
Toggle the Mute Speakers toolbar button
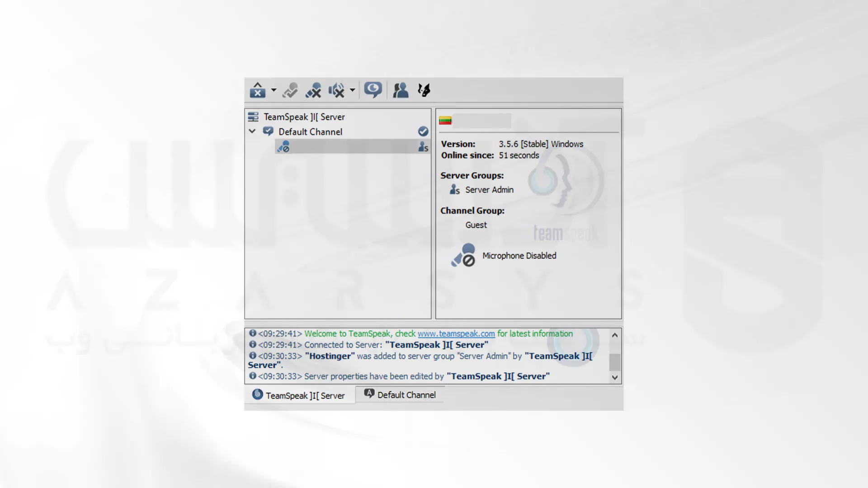[x=336, y=90]
